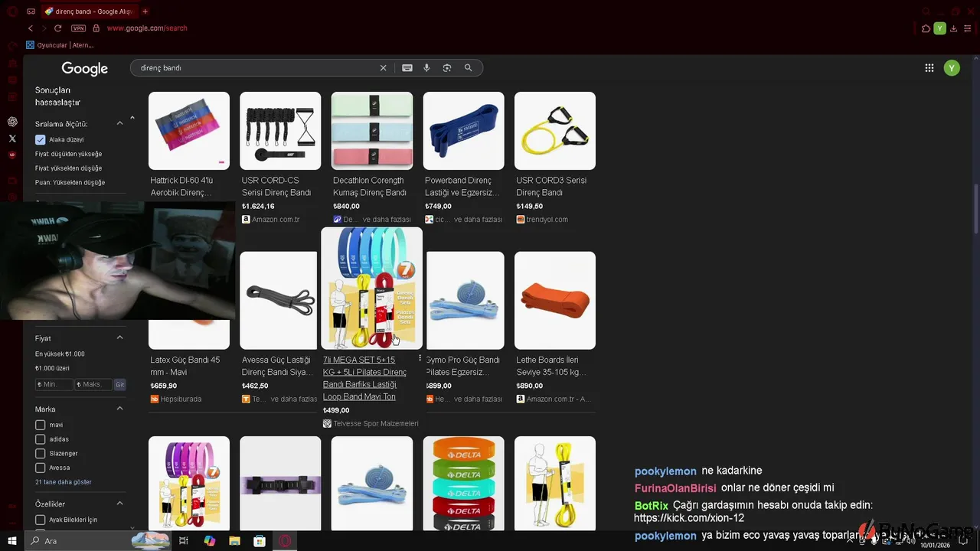980x551 pixels.
Task: Open the Opera extensions cube icon
Action: pos(926,28)
